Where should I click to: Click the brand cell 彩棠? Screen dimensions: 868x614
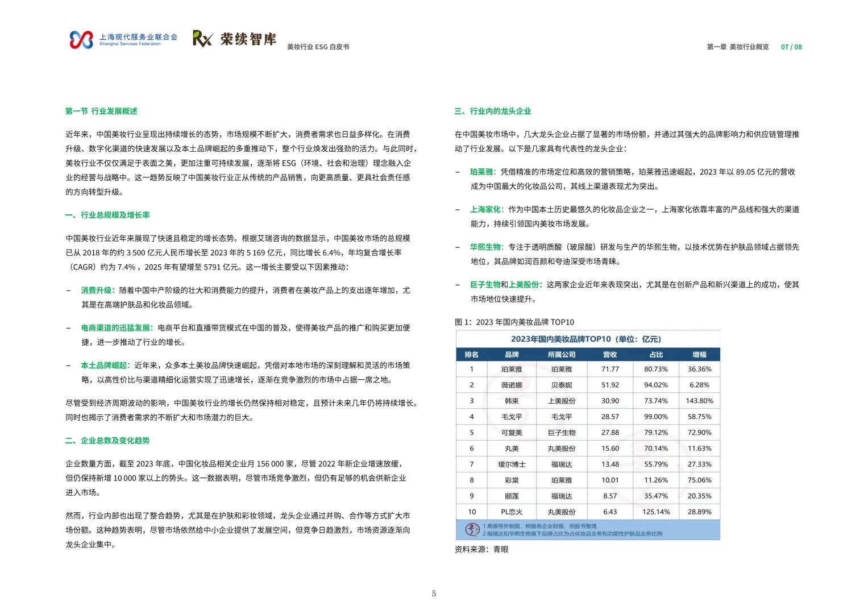click(512, 481)
